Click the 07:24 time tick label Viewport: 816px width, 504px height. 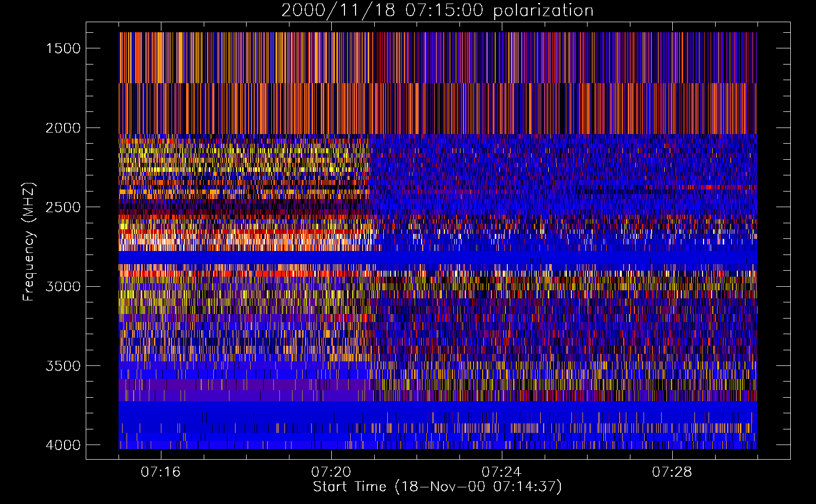click(502, 472)
